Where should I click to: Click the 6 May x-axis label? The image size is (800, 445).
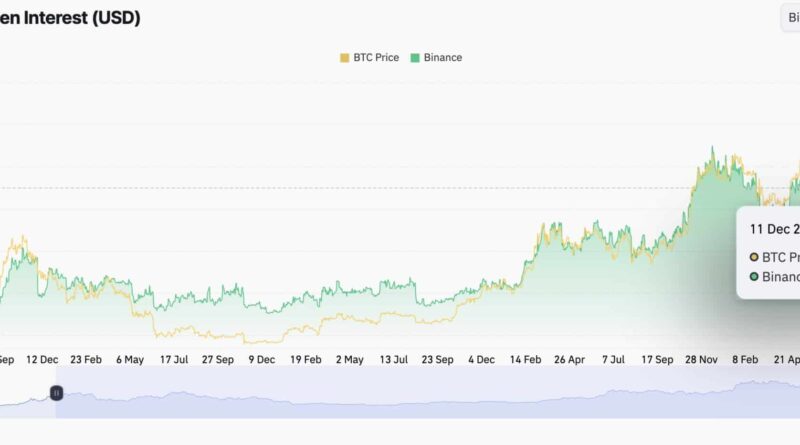coord(130,358)
